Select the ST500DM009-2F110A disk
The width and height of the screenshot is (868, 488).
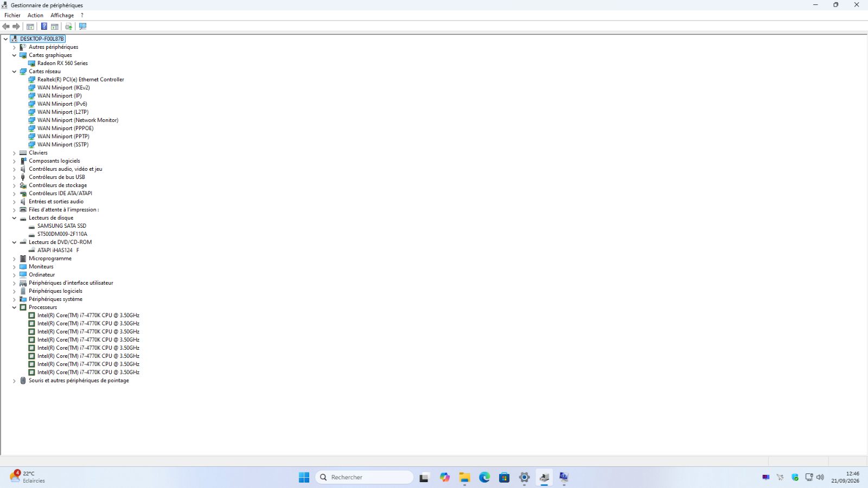(x=62, y=234)
